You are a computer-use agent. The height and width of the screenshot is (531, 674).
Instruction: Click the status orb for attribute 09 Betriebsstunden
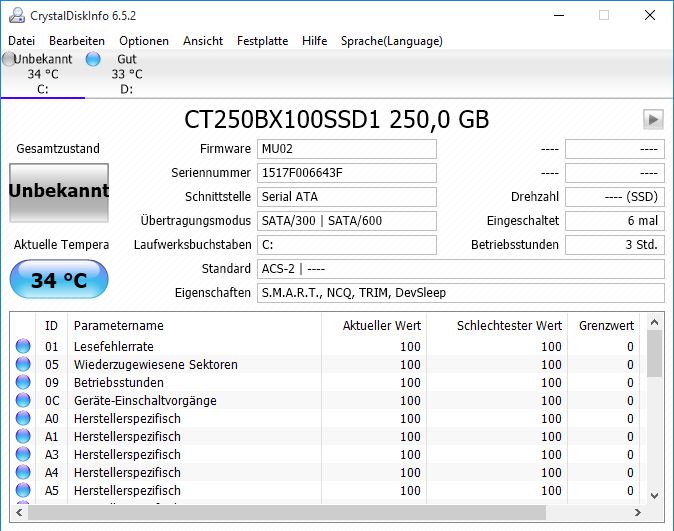(x=23, y=382)
